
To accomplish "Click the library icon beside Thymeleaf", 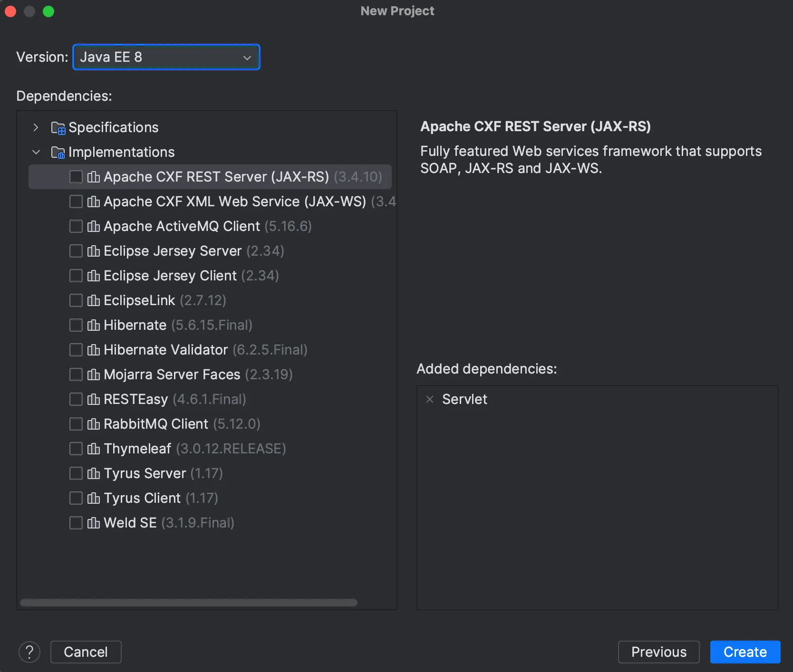I will point(94,449).
